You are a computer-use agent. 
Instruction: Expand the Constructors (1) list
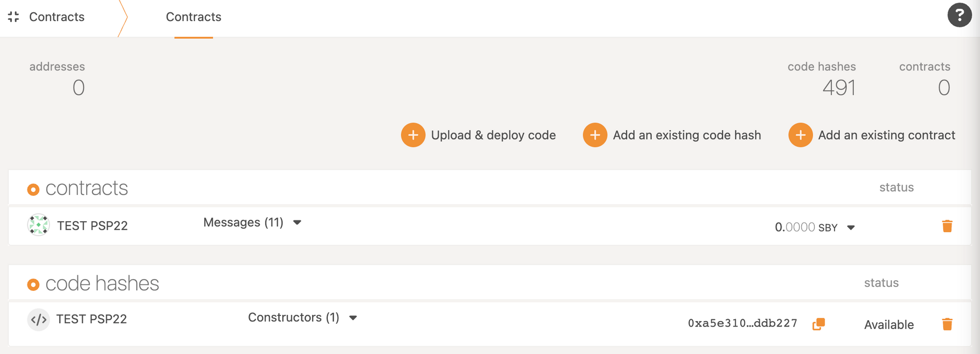[353, 318]
